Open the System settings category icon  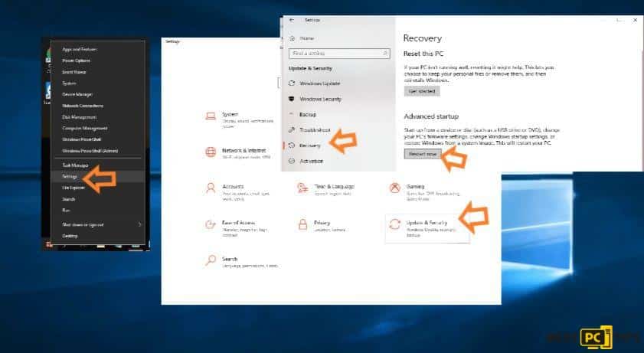click(x=211, y=116)
